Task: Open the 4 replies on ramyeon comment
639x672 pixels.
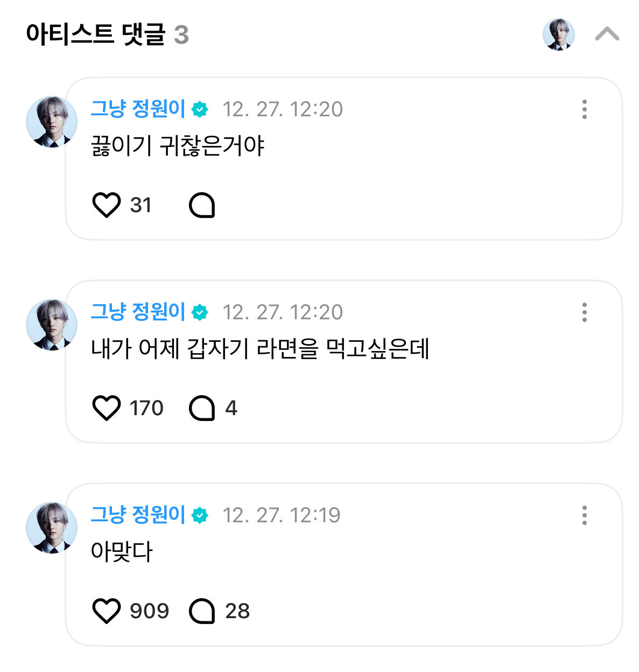Action: [x=202, y=408]
